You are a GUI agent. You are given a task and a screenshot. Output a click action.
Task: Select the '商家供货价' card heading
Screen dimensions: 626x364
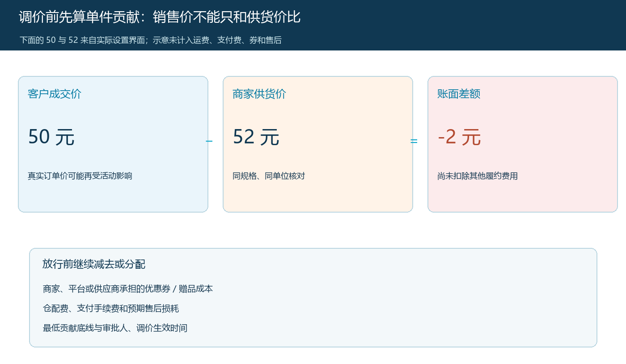(259, 94)
